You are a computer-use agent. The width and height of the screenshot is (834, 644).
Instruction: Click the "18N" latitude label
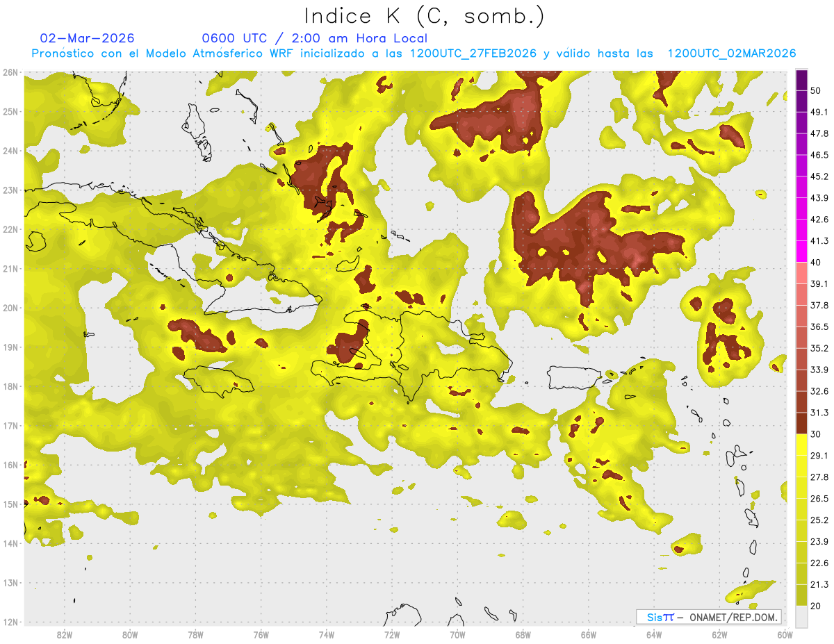[x=10, y=386]
